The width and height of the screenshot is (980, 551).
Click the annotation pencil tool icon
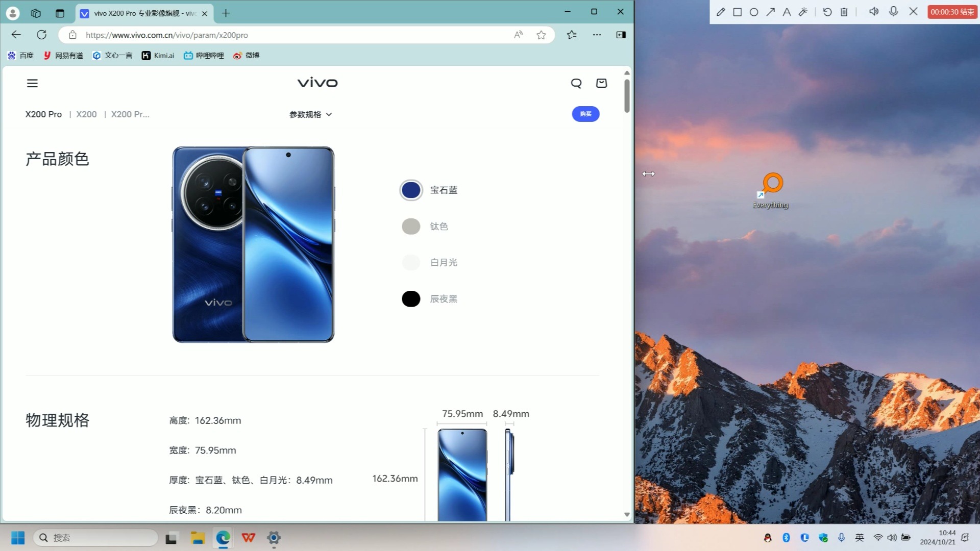[x=720, y=11]
